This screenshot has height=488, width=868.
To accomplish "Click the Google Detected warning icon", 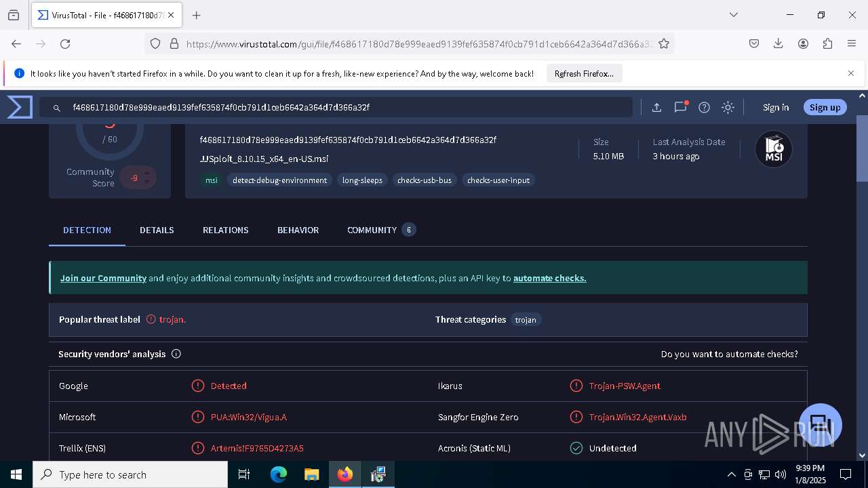I will click(x=198, y=386).
